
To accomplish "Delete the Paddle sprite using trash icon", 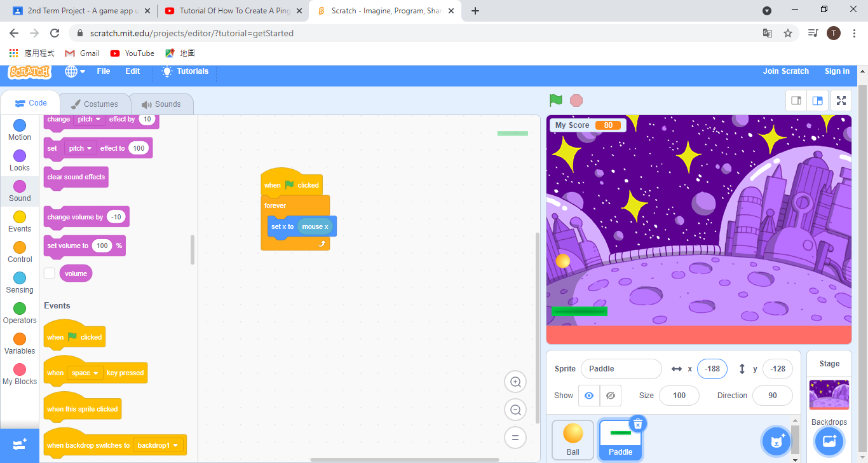I will pyautogui.click(x=638, y=424).
